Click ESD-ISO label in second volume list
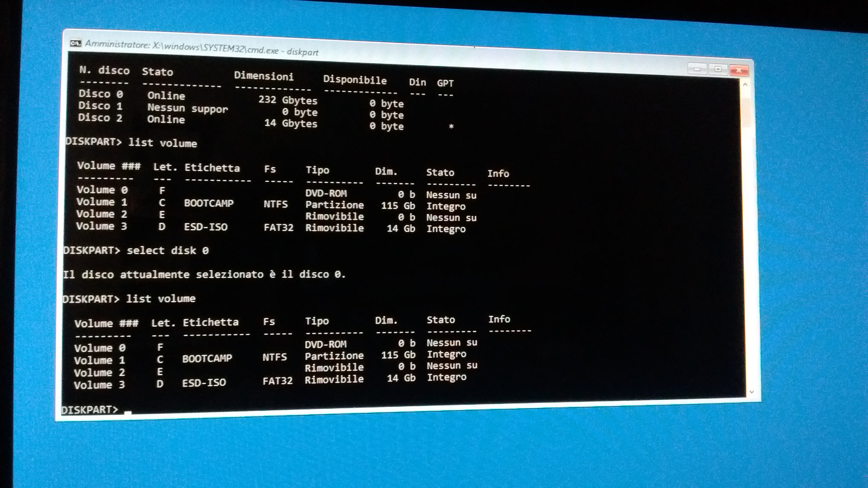The image size is (868, 488). (204, 383)
